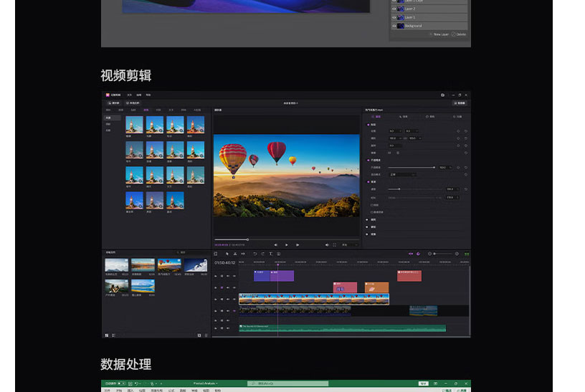Click the keyframe icon on first properties row
585x392 pixels.
(x=458, y=131)
